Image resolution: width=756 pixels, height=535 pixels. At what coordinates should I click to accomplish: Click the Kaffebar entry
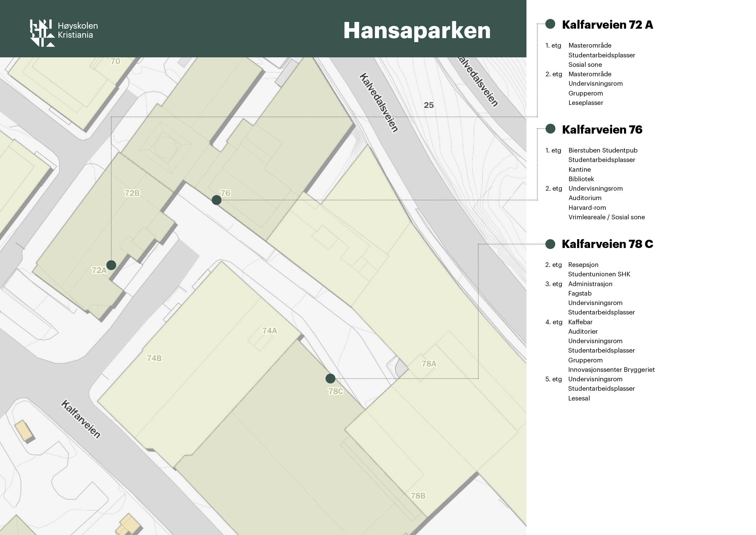pos(580,322)
